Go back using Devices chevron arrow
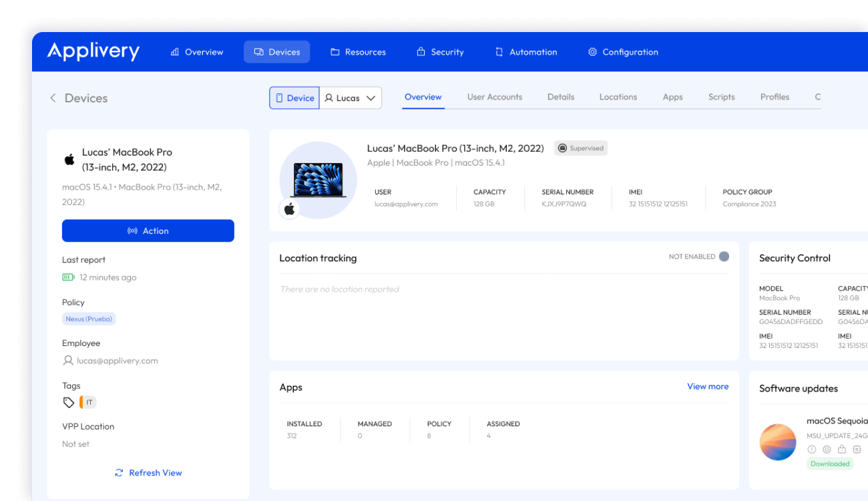The width and height of the screenshot is (868, 501). 53,98
